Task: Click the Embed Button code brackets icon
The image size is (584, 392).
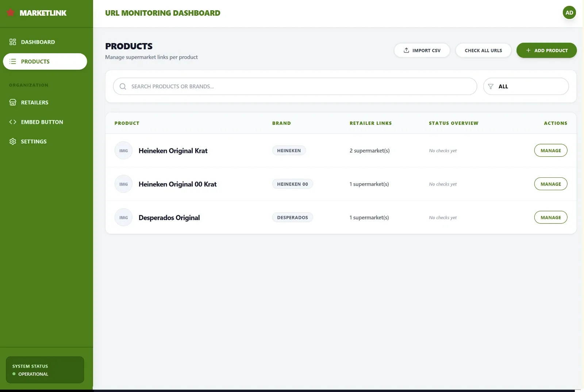Action: (x=13, y=122)
